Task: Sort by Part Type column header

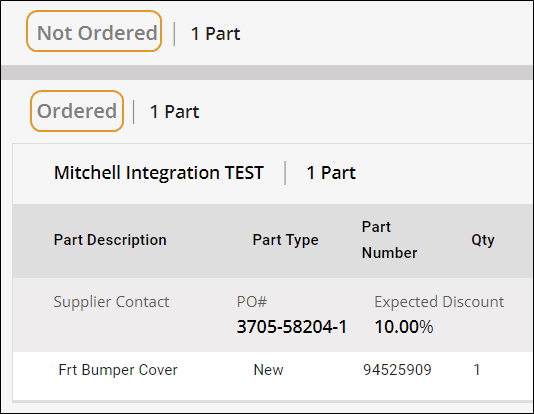Action: coord(285,240)
